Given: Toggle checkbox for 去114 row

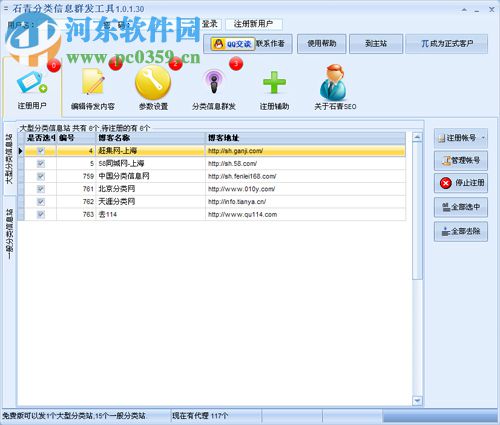Looking at the screenshot, I should click(41, 214).
